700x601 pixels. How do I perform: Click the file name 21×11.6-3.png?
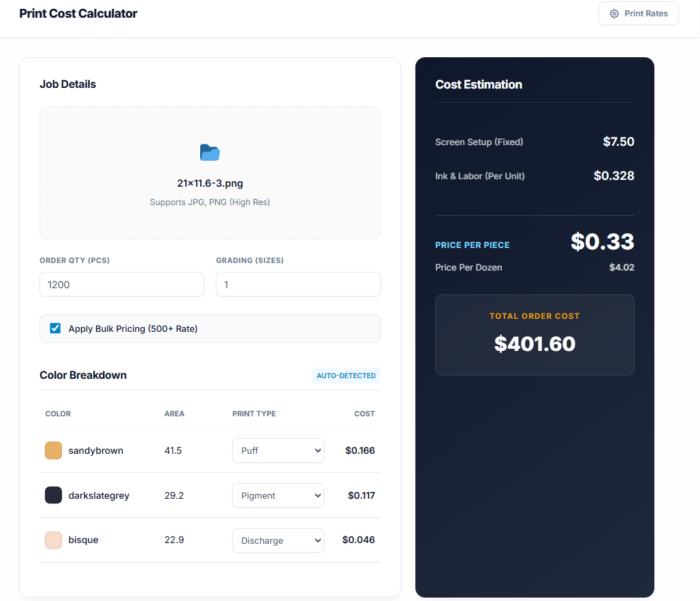click(x=210, y=183)
